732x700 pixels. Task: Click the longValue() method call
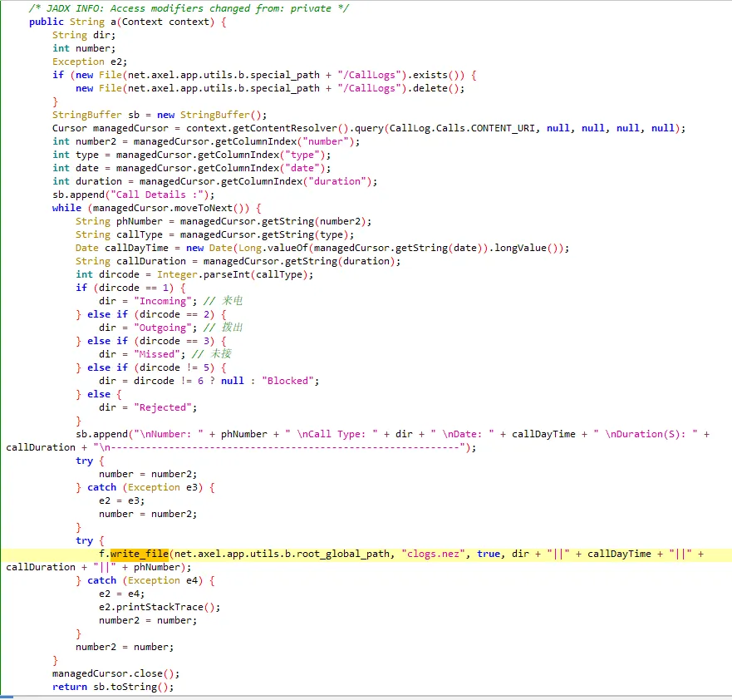click(x=526, y=248)
